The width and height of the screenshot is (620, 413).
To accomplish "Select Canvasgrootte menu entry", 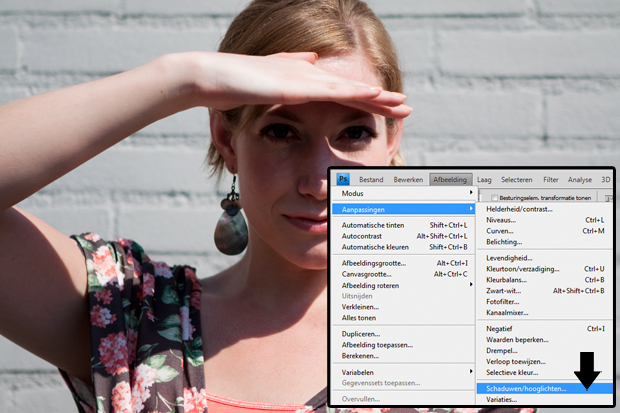I will pyautogui.click(x=367, y=274).
